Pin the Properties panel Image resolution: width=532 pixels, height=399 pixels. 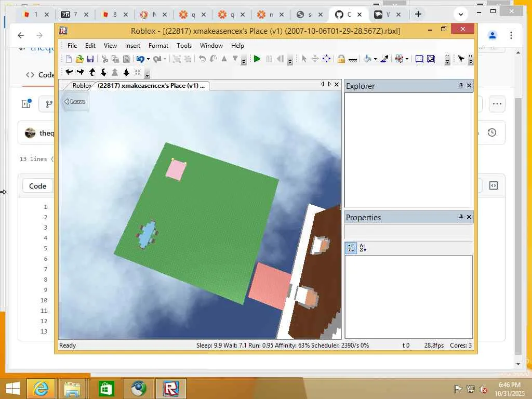point(461,217)
